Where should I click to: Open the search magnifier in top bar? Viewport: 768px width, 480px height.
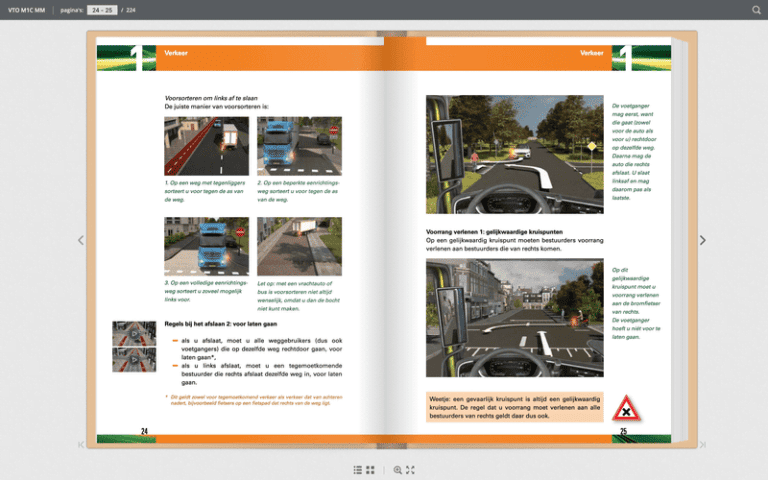tap(756, 10)
